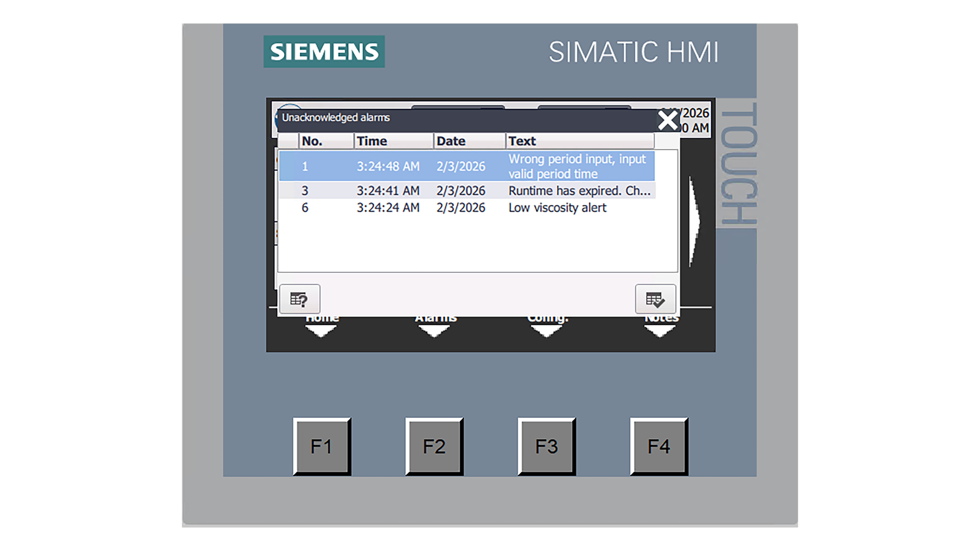Screen dimensions: 980x551
Task: Open the alarm info text button
Action: 299,299
